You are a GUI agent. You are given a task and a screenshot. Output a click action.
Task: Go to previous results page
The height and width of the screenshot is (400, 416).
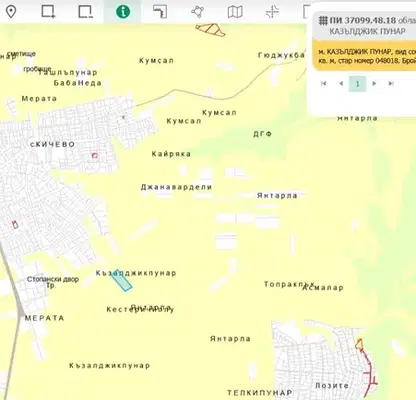tap(341, 83)
